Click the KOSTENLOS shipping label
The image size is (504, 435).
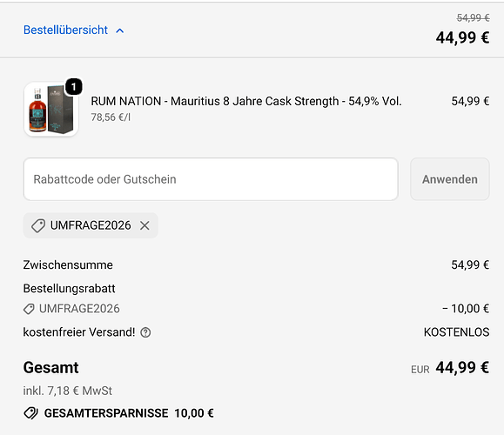coord(456,332)
